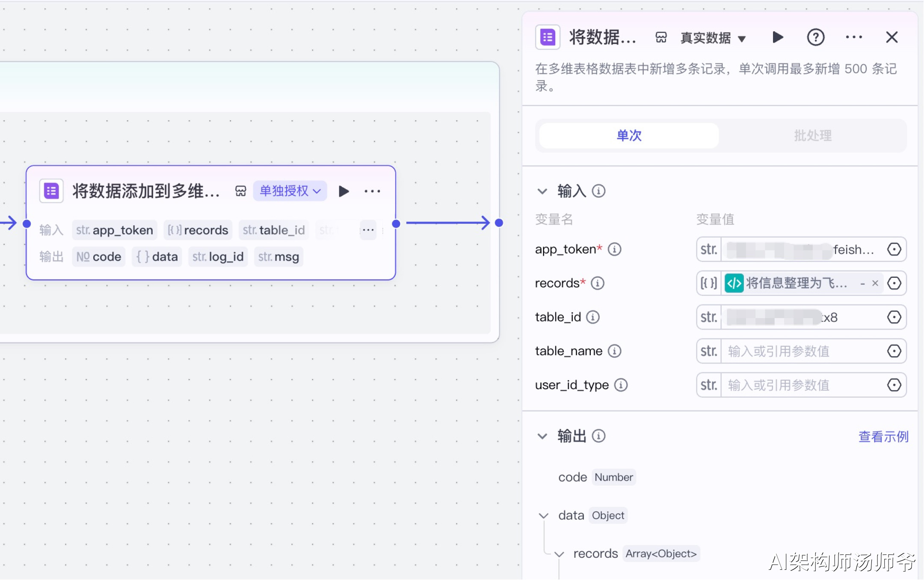Click the app_token info icon

tap(615, 249)
